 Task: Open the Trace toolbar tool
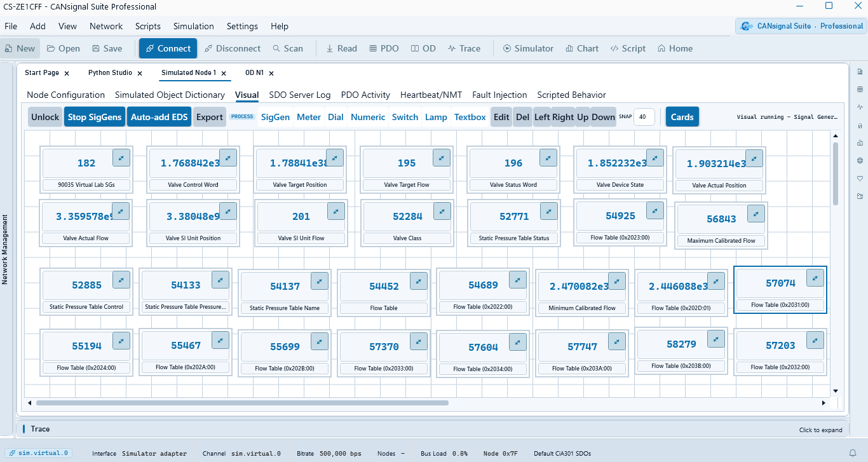464,48
